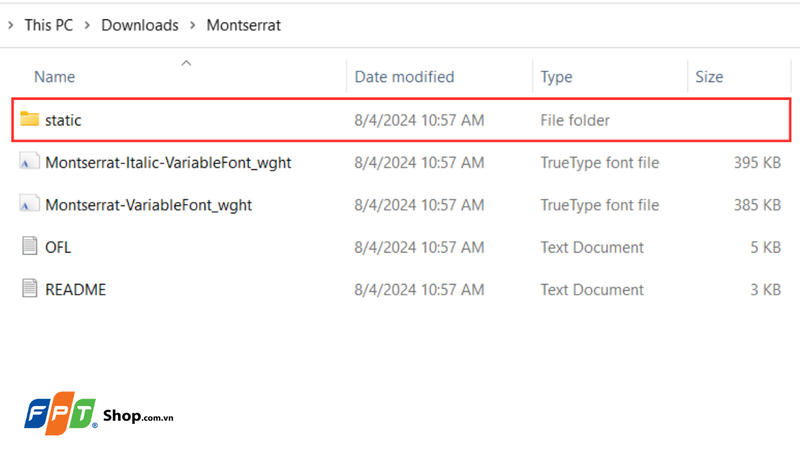Click the static folder icon

pos(29,120)
